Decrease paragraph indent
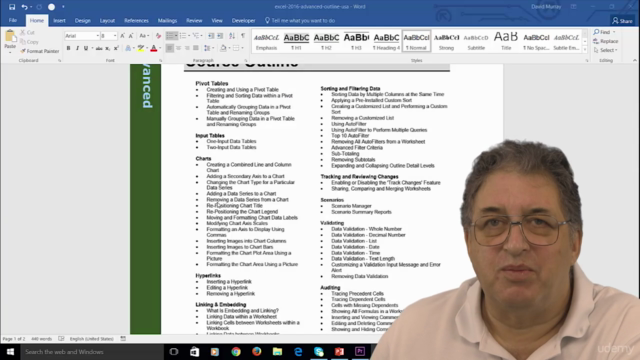This screenshot has width=640, height=360. 211,36
